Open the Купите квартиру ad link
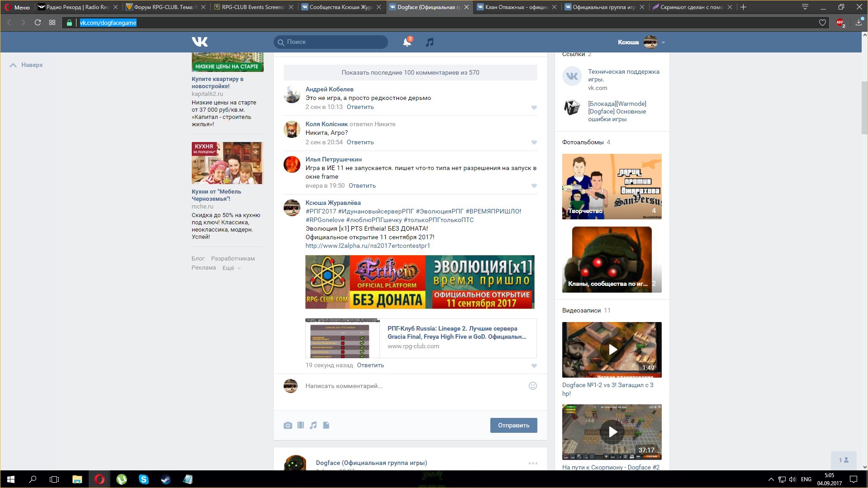The image size is (868, 488). point(218,82)
